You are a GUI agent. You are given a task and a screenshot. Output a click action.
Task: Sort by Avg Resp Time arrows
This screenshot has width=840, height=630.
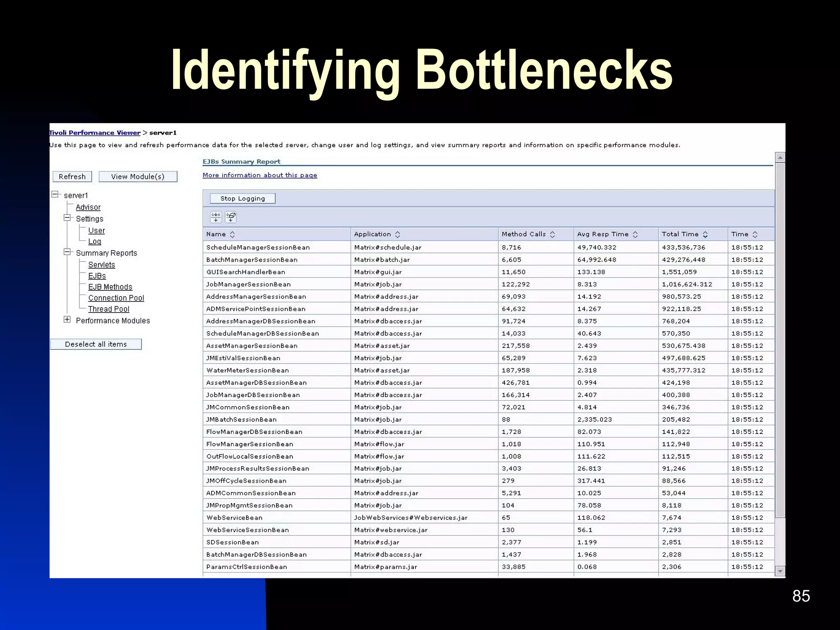coord(635,234)
